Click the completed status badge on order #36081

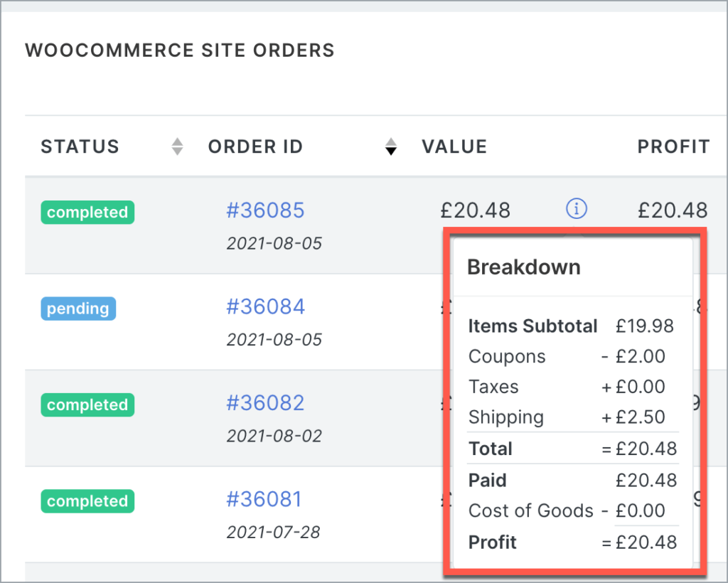click(x=87, y=501)
